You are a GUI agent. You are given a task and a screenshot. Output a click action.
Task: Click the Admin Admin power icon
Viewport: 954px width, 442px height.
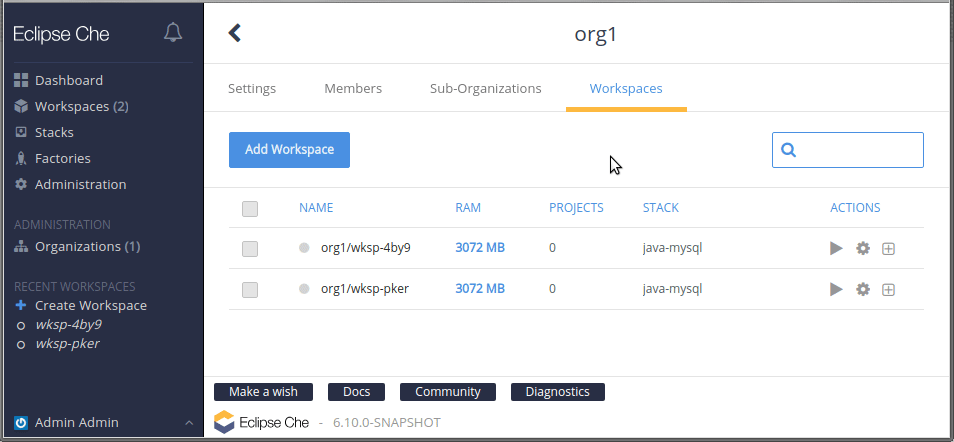pyautogui.click(x=21, y=423)
